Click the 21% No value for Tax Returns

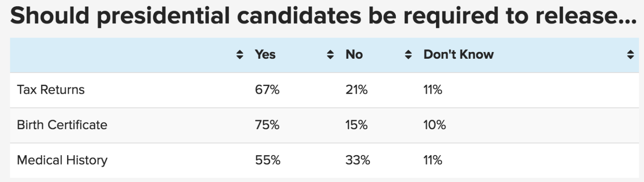click(x=356, y=90)
